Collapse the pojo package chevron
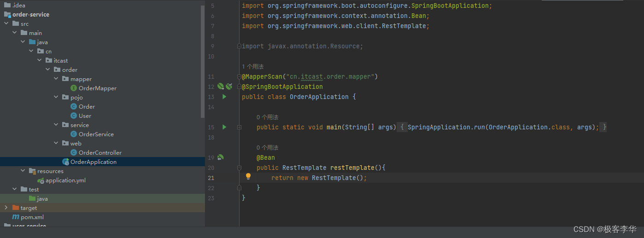The image size is (644, 238). click(56, 97)
